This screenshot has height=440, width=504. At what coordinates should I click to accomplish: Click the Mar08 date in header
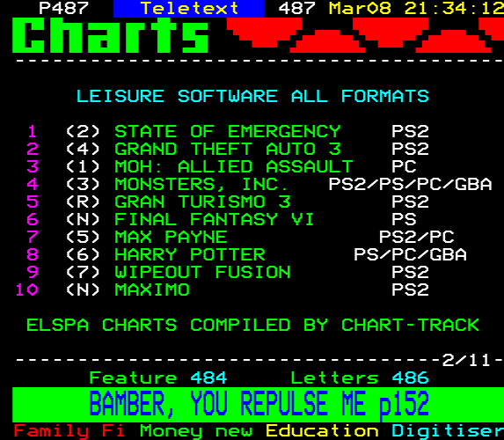360,8
